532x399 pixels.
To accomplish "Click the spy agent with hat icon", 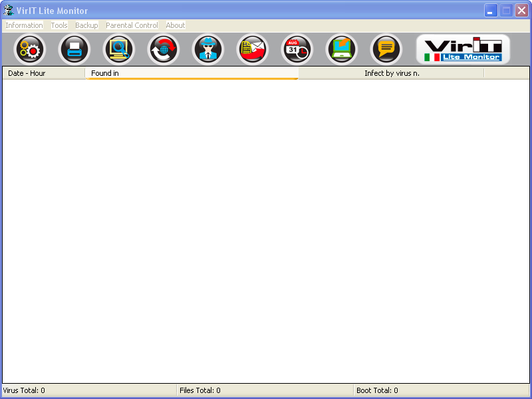I will [x=208, y=49].
